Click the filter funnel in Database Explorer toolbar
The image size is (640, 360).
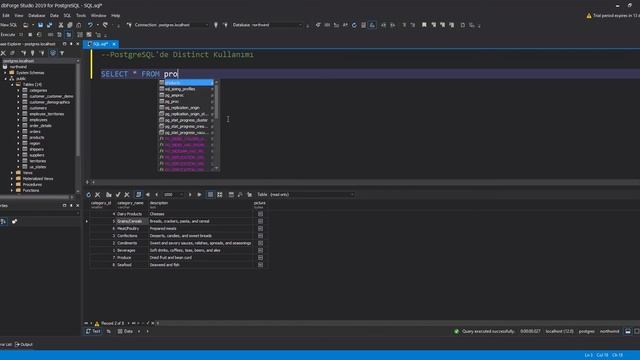62,53
